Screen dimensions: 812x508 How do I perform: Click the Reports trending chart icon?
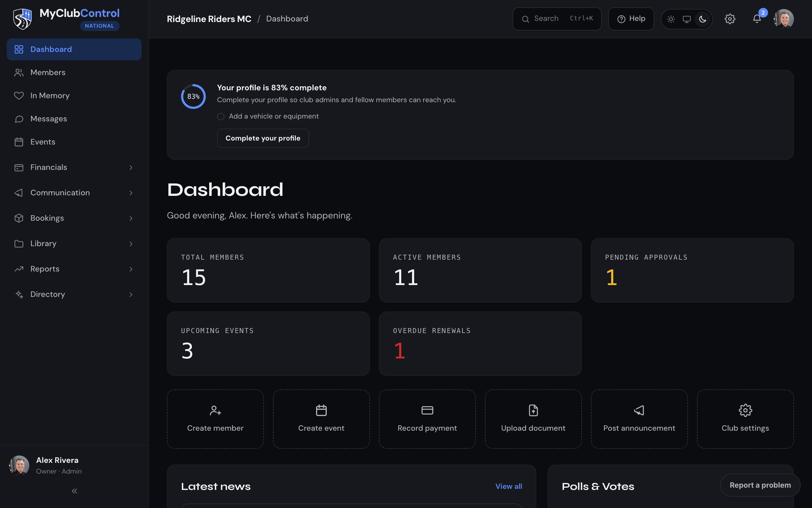19,269
